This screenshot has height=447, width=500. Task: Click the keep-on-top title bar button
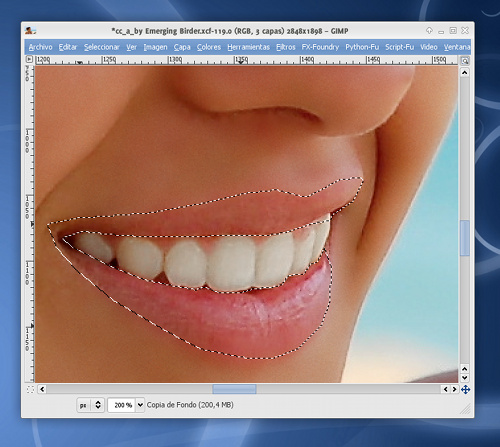click(x=429, y=31)
